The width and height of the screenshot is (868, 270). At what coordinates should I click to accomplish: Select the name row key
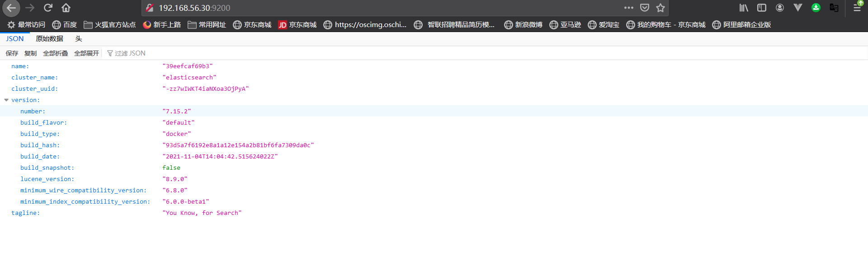pyautogui.click(x=20, y=66)
